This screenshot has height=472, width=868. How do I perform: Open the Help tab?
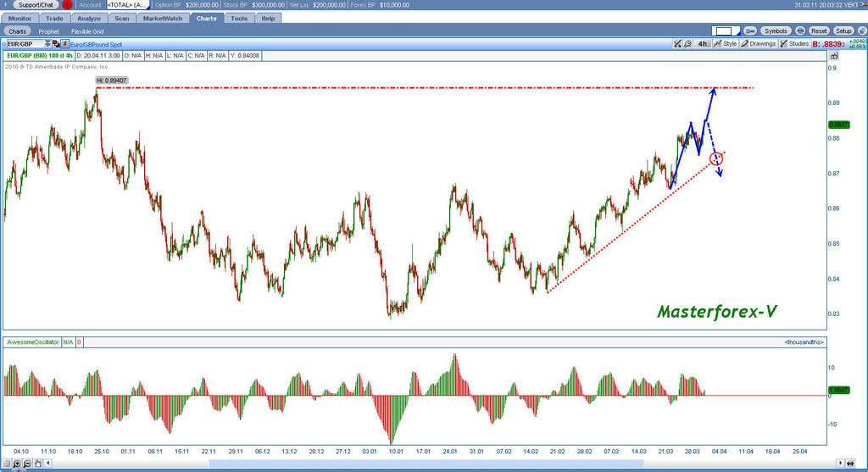pyautogui.click(x=268, y=19)
